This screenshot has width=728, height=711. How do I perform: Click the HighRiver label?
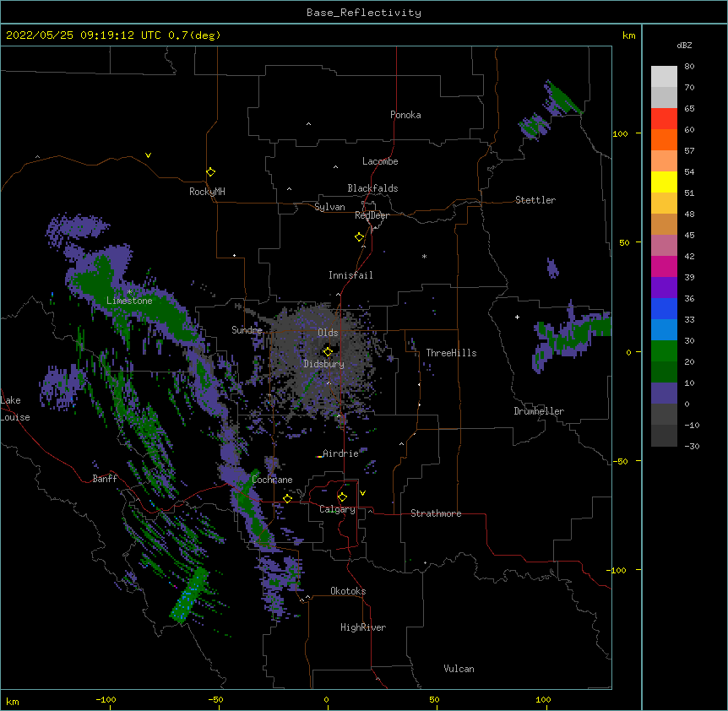(363, 627)
